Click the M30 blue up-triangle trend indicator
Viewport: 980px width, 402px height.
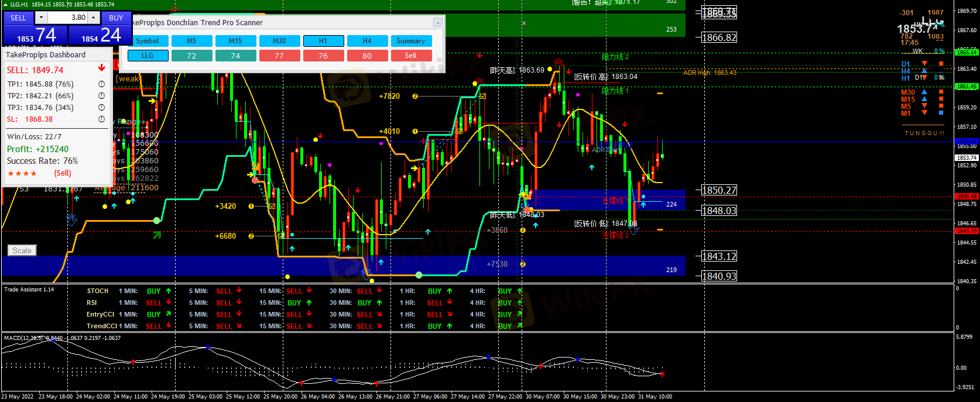point(924,92)
